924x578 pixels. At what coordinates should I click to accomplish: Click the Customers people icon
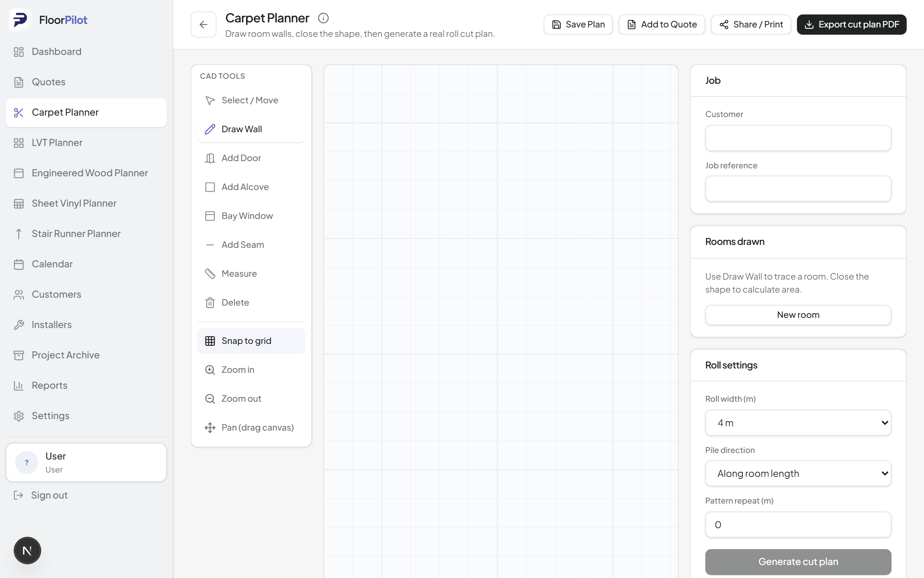point(19,294)
